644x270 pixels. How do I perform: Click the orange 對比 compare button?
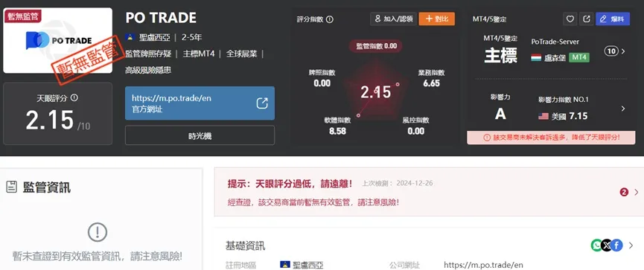436,19
